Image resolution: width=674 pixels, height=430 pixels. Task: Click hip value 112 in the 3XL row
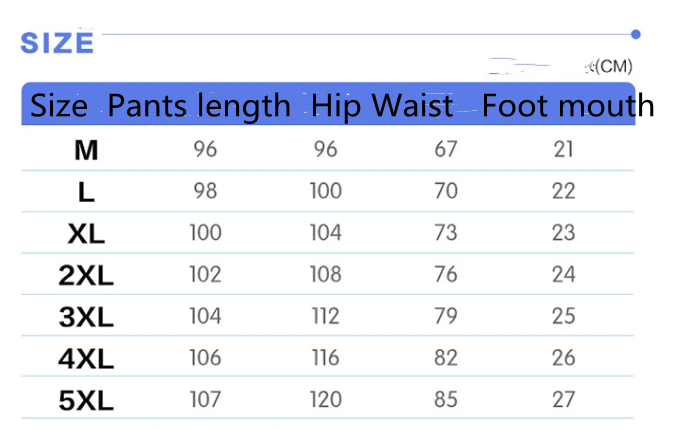[x=326, y=317]
